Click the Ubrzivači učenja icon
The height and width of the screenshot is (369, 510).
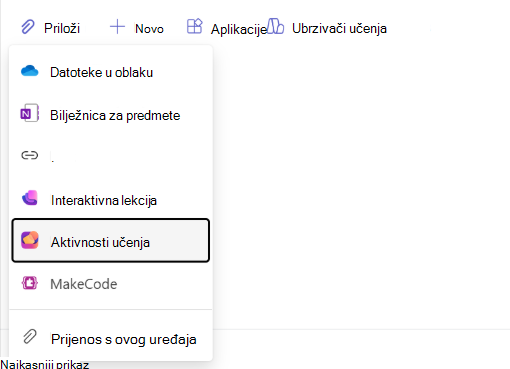(x=275, y=26)
